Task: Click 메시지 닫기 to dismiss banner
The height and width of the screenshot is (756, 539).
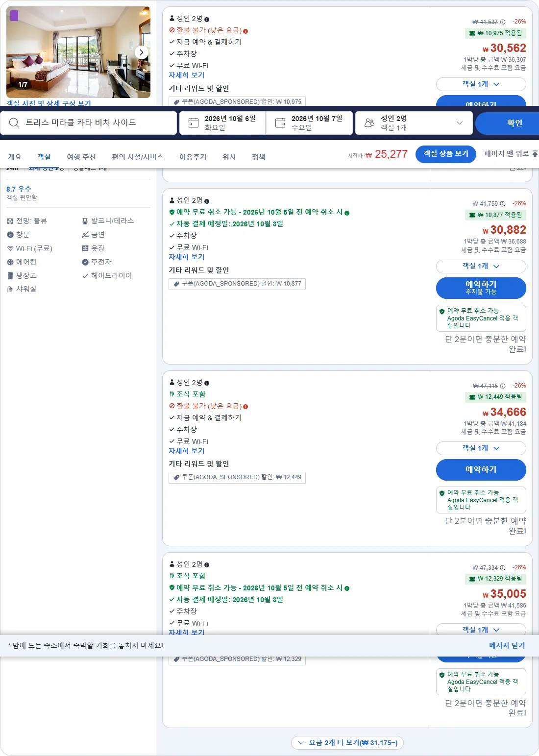Action: [x=507, y=645]
